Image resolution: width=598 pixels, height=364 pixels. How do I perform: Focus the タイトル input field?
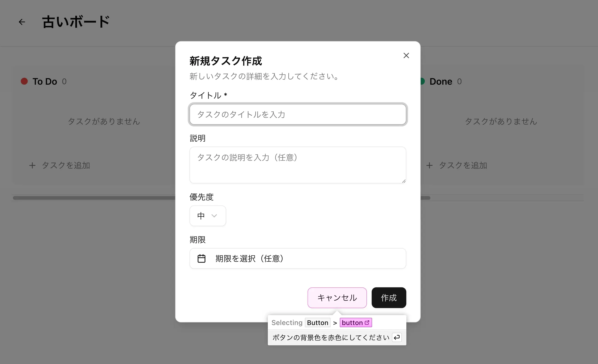point(298,114)
